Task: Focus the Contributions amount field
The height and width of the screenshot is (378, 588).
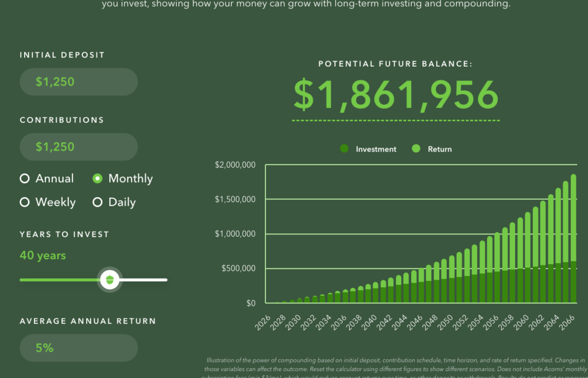Action: click(79, 147)
